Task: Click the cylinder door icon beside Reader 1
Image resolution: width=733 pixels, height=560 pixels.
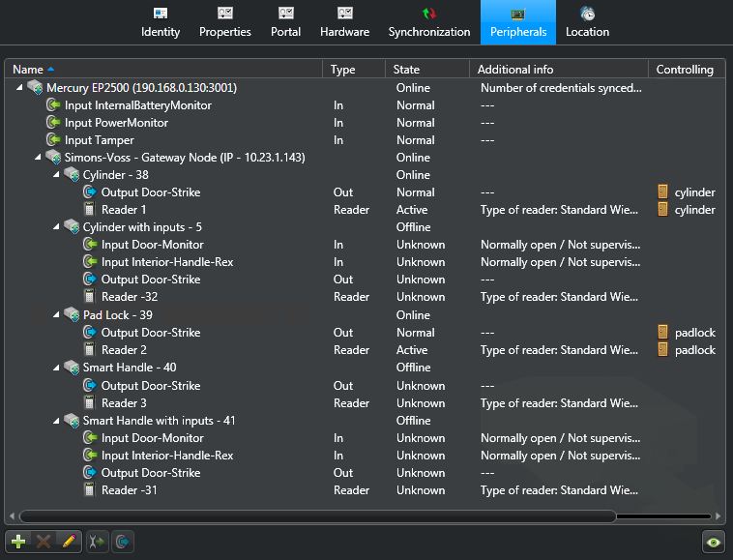Action: point(662,210)
